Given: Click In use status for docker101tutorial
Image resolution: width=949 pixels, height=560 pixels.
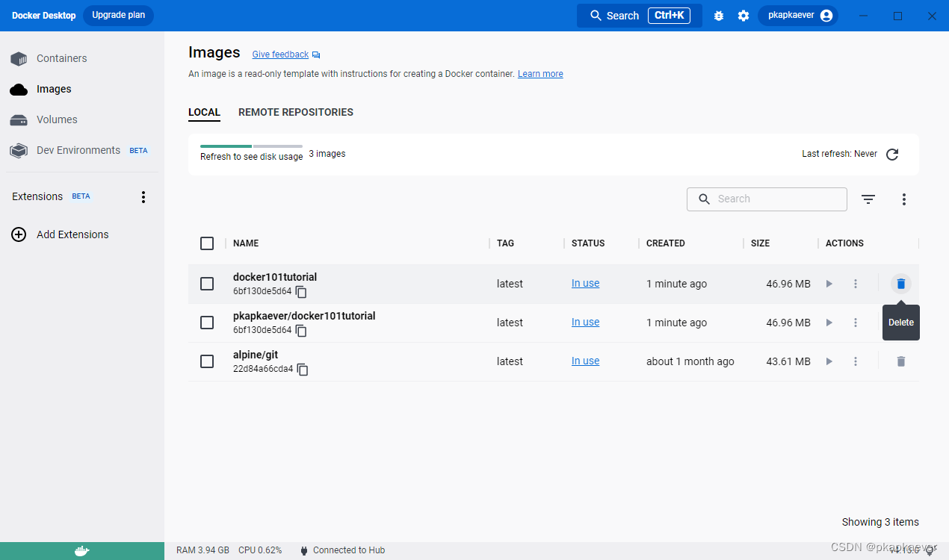Looking at the screenshot, I should tap(585, 284).
